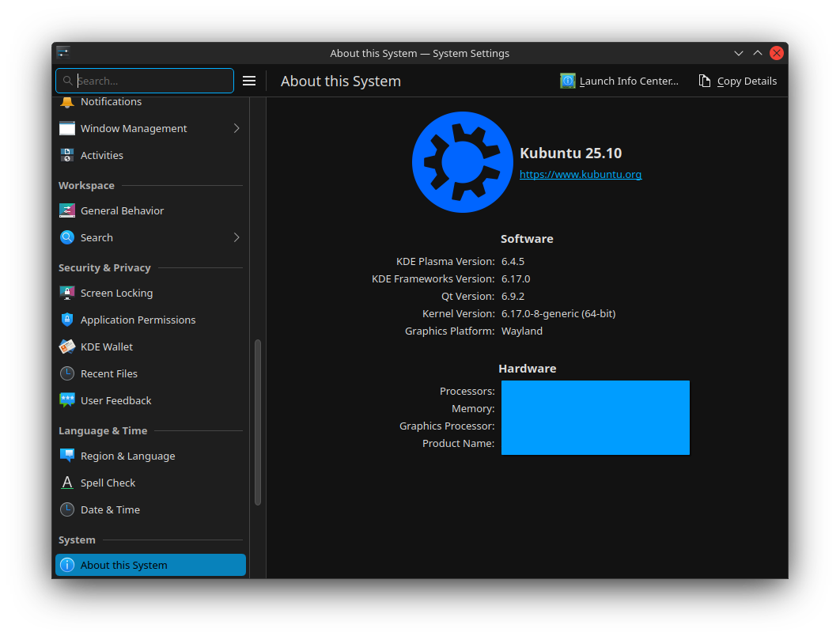The image size is (840, 640).
Task: Click the Activities icon in sidebar
Action: [67, 155]
